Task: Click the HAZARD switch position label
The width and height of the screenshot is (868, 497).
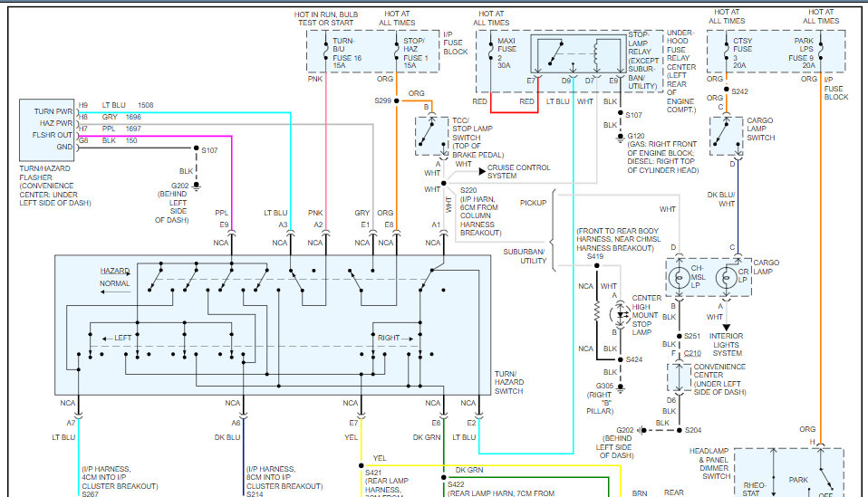Action: pyautogui.click(x=114, y=271)
